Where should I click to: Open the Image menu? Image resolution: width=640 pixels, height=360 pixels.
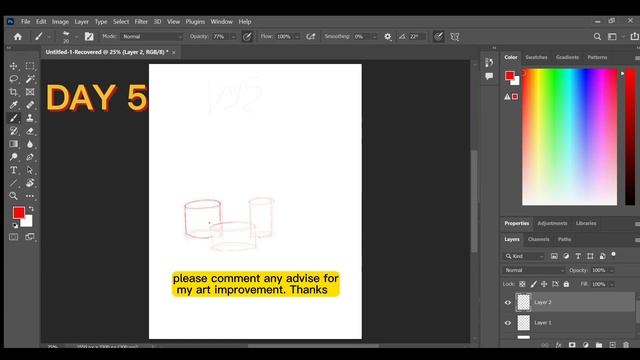(60, 22)
